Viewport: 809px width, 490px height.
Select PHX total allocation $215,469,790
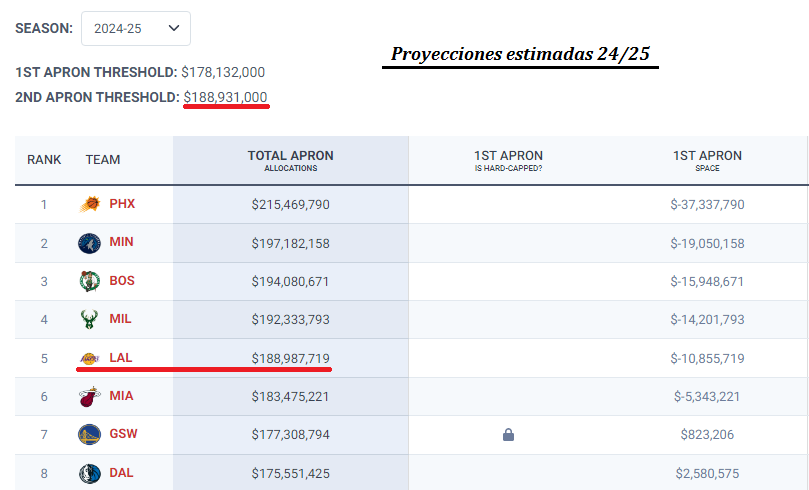[x=290, y=205]
